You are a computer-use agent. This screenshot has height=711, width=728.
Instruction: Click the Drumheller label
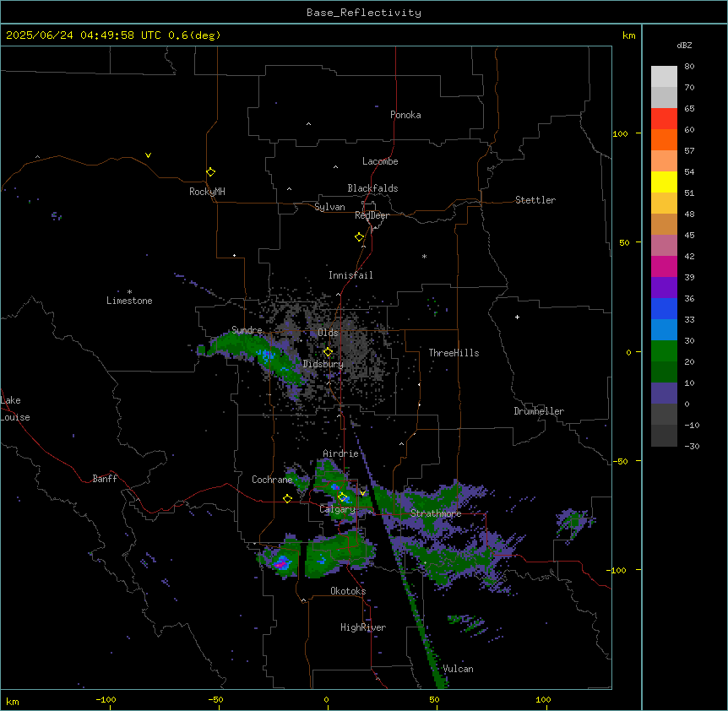coord(539,411)
